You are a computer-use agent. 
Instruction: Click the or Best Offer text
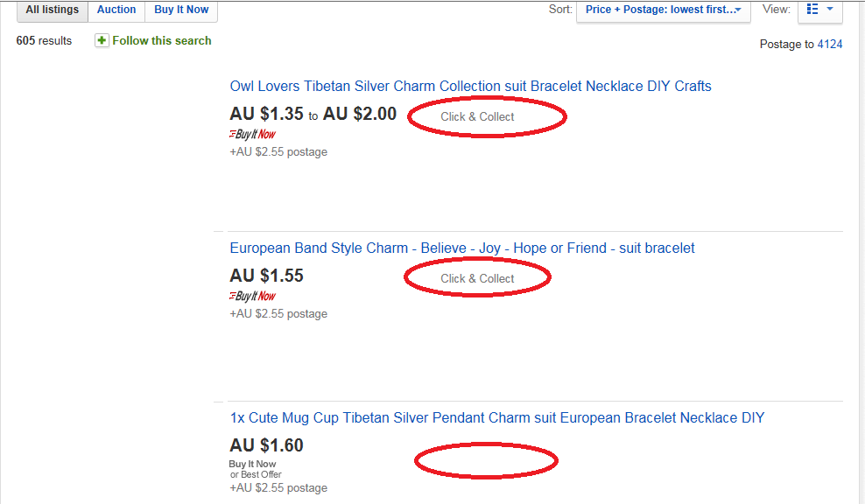(x=256, y=475)
